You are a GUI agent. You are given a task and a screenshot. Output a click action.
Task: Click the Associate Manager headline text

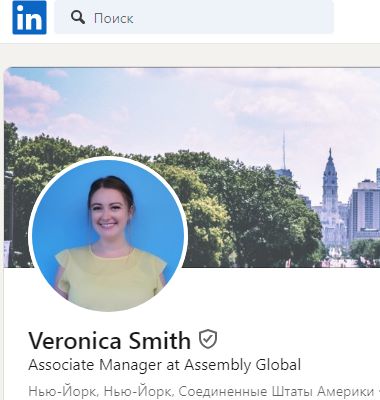[x=164, y=365]
